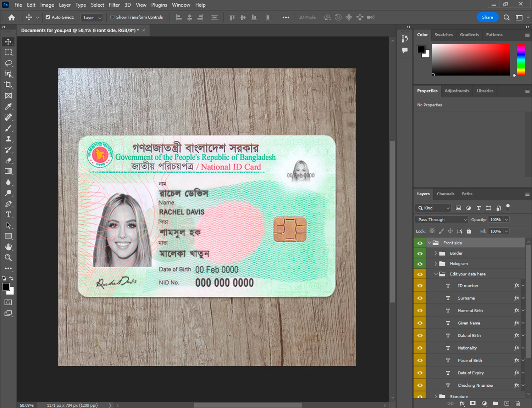This screenshot has width=532, height=408.
Task: Click the hue spectrum strip in the Color panel
Action: [521, 60]
